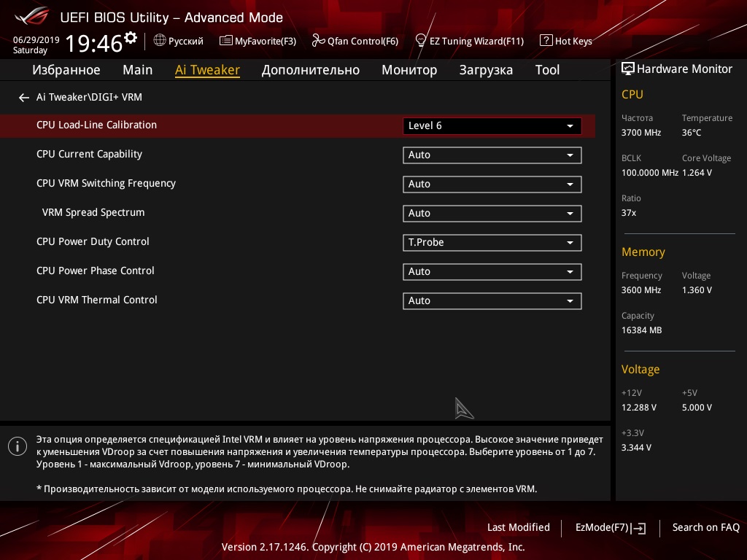747x560 pixels.
Task: Click the EzMode exit arrow icon
Action: pyautogui.click(x=638, y=528)
